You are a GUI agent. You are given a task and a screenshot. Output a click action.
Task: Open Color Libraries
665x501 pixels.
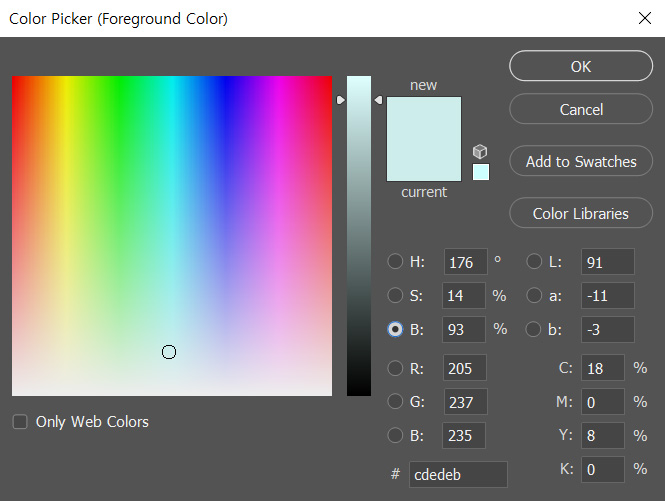(x=581, y=213)
